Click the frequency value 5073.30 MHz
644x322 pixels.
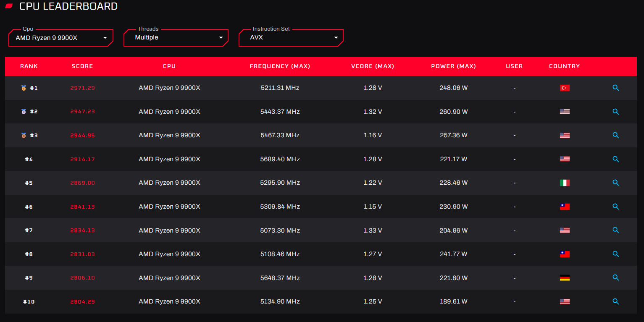pyautogui.click(x=280, y=230)
